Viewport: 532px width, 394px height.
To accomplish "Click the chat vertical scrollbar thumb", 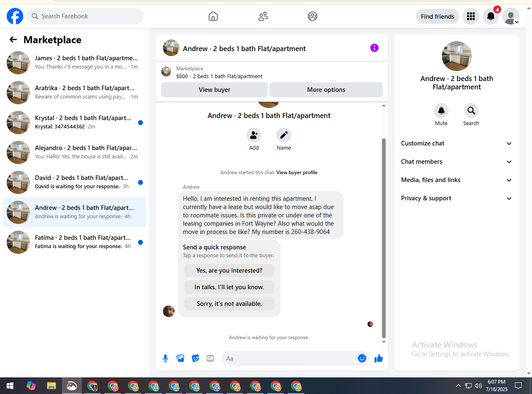I will 384,238.
